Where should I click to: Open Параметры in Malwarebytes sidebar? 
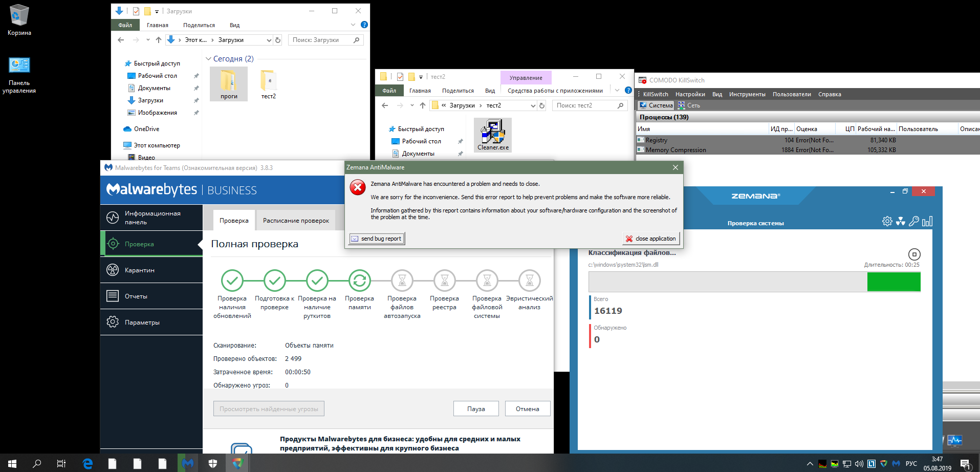[151, 323]
